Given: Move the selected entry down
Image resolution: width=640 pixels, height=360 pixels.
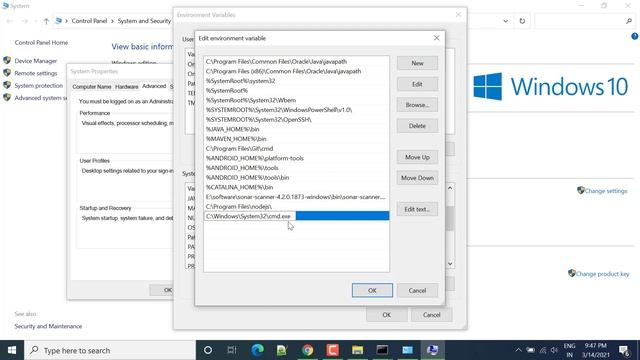Looking at the screenshot, I should point(417,178).
